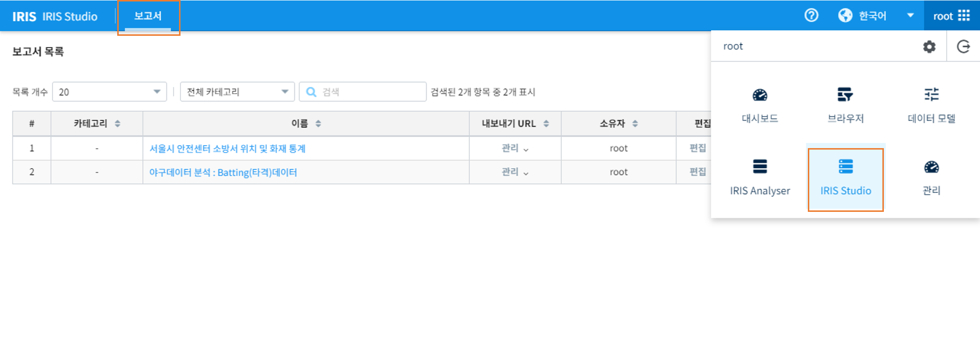The height and width of the screenshot is (359, 980).
Task: Switch to the 보고서 tab
Action: [148, 16]
